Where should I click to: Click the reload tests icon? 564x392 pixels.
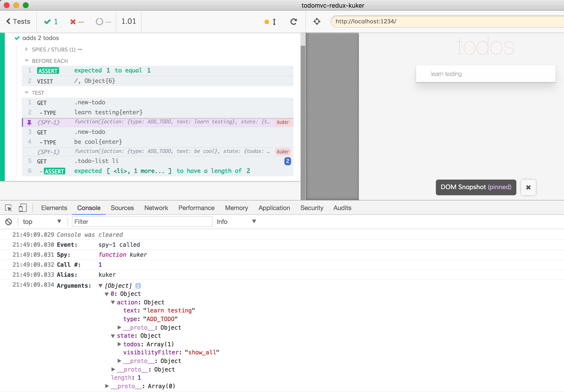pyautogui.click(x=293, y=22)
